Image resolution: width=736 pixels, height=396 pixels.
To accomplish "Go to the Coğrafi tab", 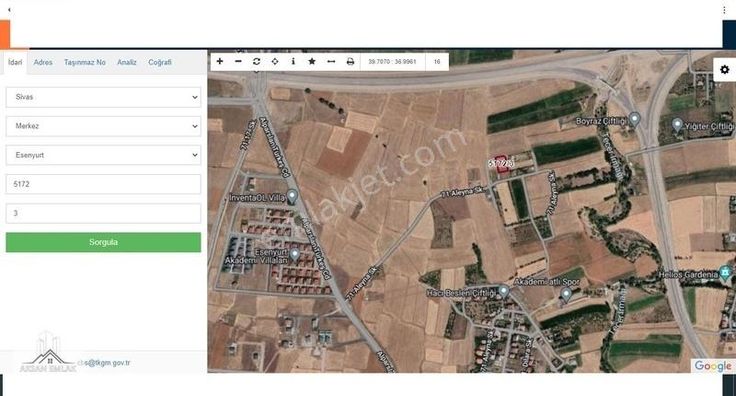I will pos(160,62).
